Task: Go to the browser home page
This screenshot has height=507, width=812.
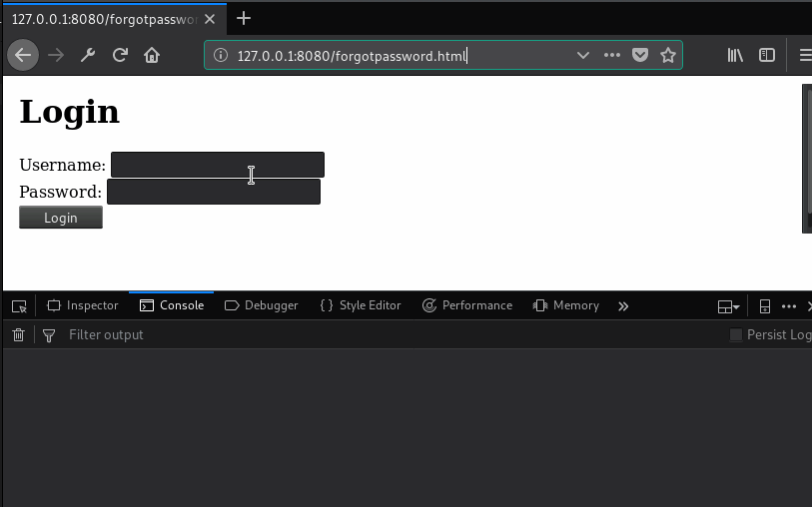Action: click(x=152, y=55)
